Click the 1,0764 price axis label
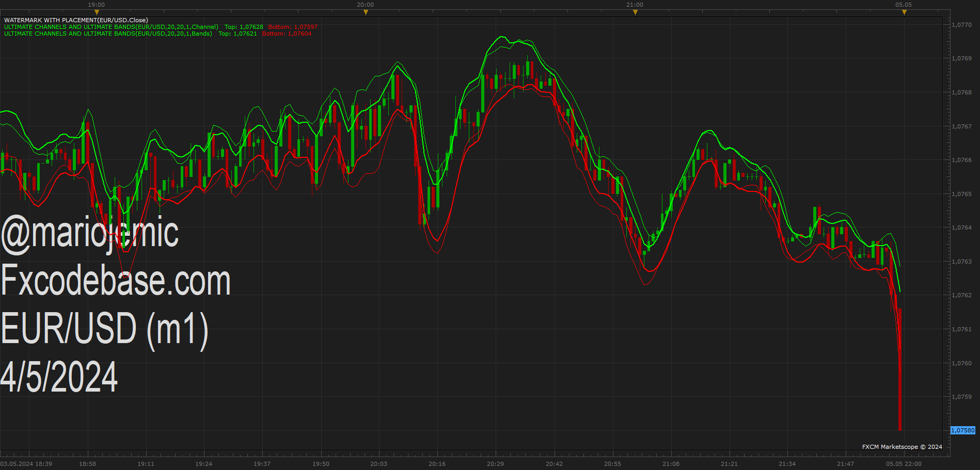The width and height of the screenshot is (980, 470). click(961, 228)
